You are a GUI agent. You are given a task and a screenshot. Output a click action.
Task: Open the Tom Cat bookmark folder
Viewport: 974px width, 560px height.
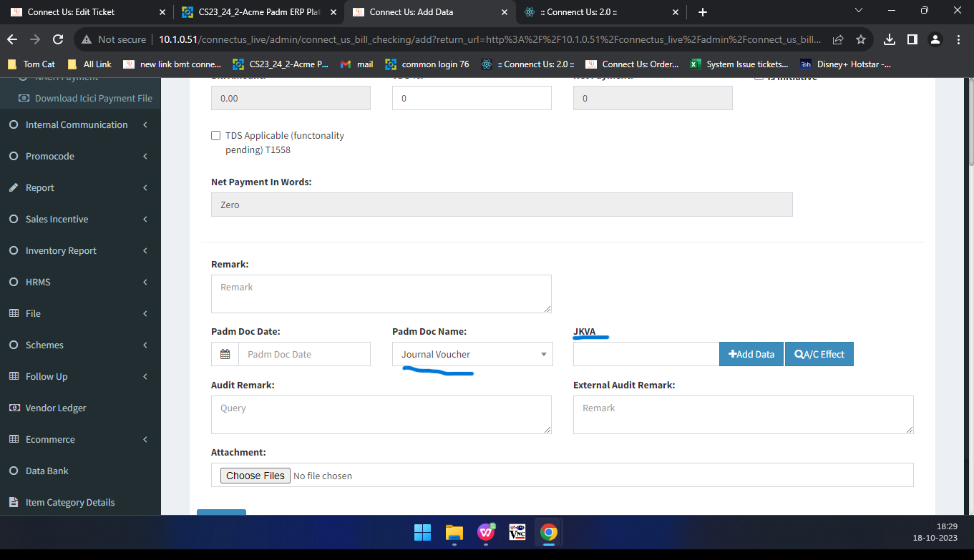31,64
